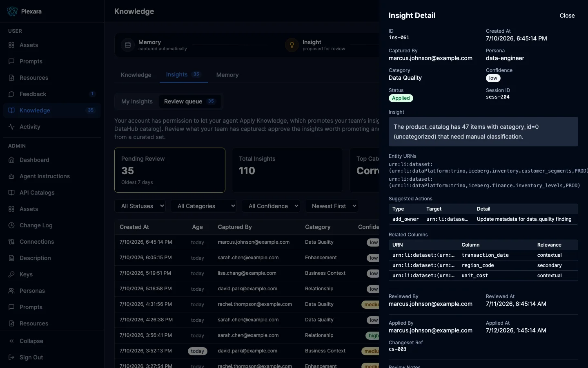Select the 5:16:58 PM david.park@example.com row
This screenshot has height=368, width=588.
(247, 289)
